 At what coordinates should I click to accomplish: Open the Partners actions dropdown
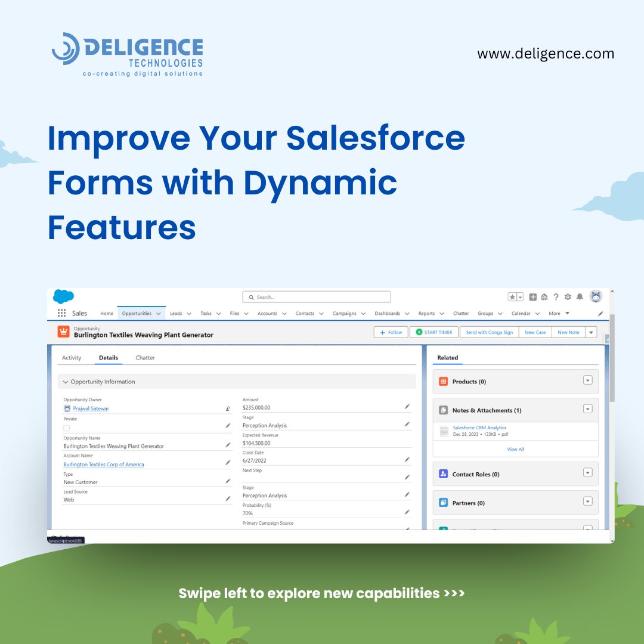tap(588, 501)
